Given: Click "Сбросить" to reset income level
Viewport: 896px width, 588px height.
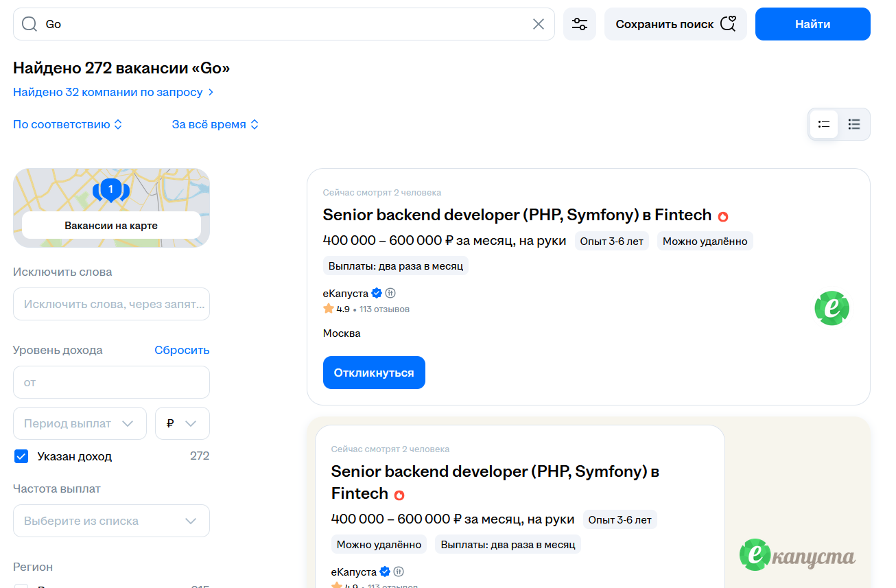Looking at the screenshot, I should click(x=181, y=349).
